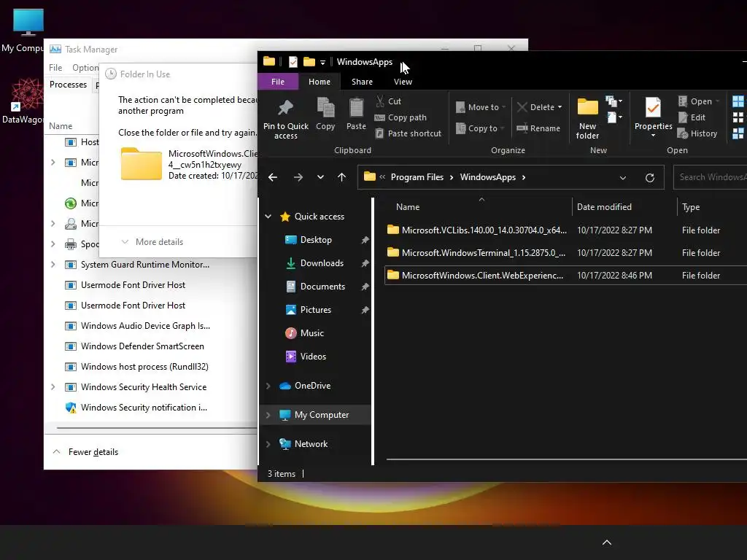Click Search WindowsApps field
This screenshot has height=560, width=747.
pos(711,177)
